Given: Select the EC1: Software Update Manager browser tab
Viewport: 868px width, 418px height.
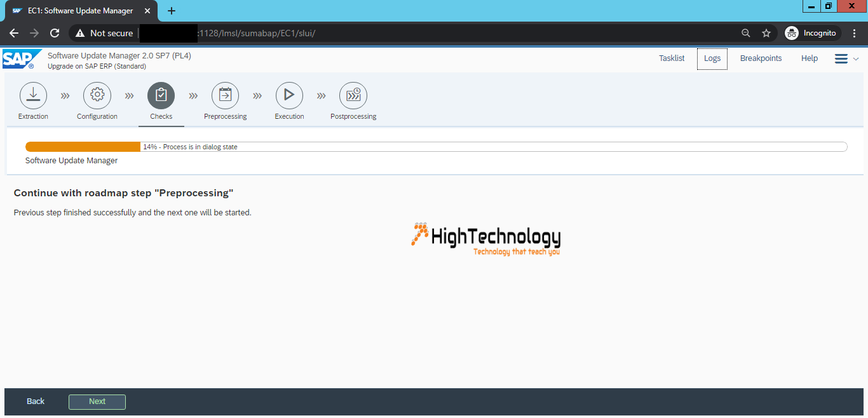Looking at the screenshot, I should click(80, 11).
